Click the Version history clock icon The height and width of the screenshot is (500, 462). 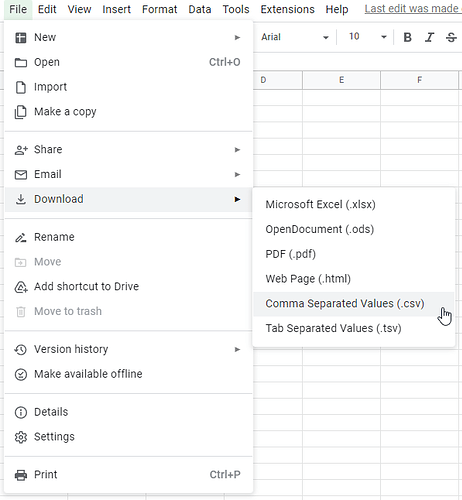point(21,350)
